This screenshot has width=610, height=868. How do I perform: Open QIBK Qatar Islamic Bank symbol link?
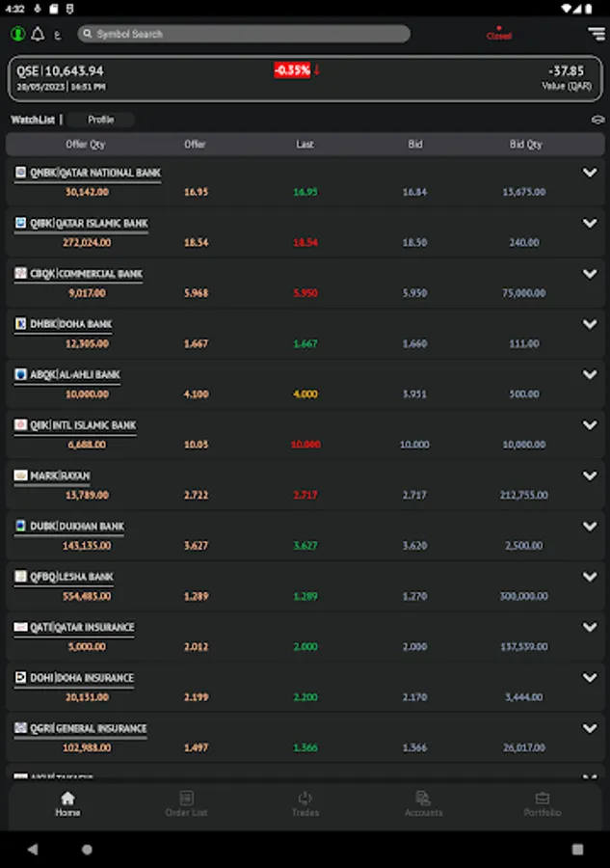(89, 224)
